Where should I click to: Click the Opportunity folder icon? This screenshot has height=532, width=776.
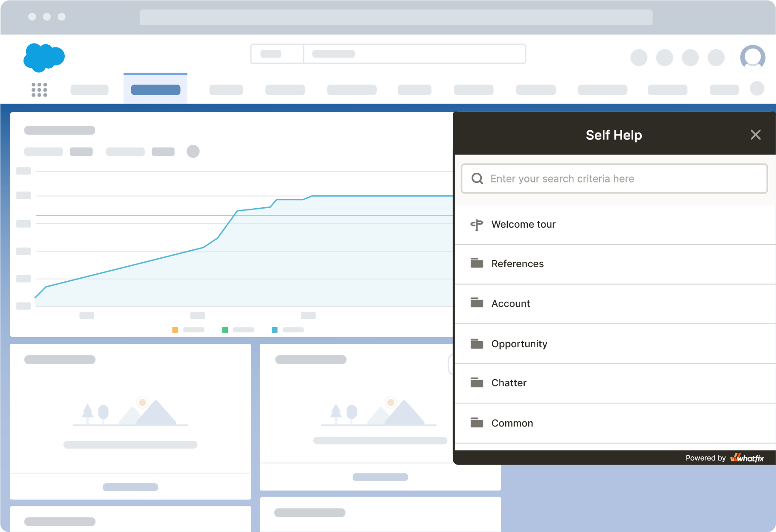click(x=477, y=343)
